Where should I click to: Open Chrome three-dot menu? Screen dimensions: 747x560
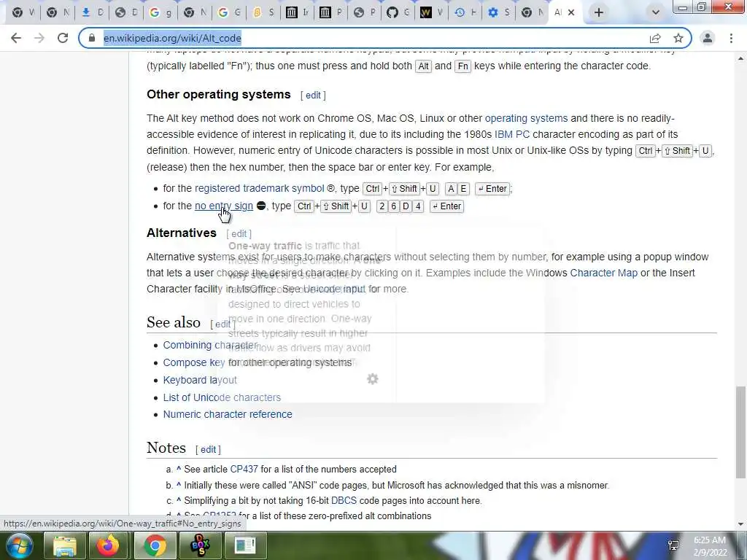pos(731,38)
